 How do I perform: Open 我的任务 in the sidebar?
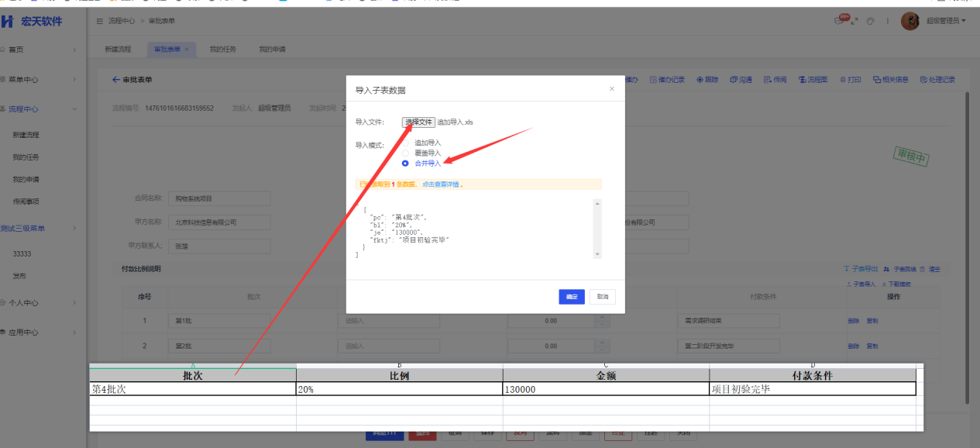click(26, 157)
